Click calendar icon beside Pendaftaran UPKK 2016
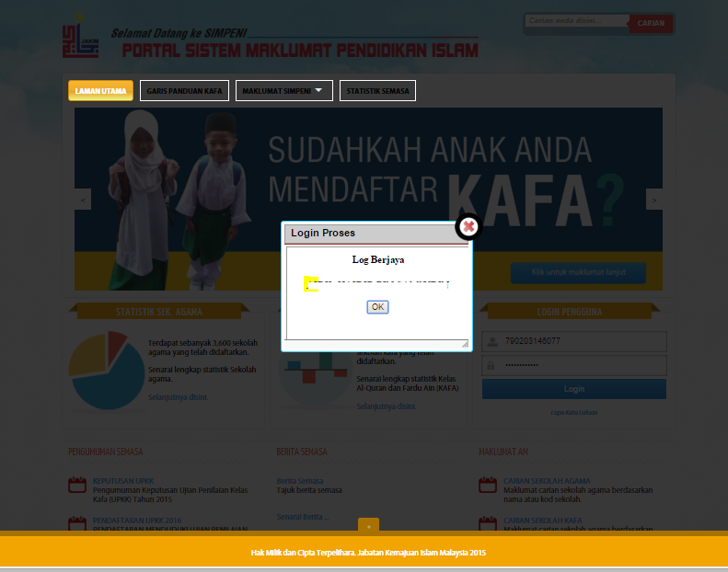 coord(77,523)
